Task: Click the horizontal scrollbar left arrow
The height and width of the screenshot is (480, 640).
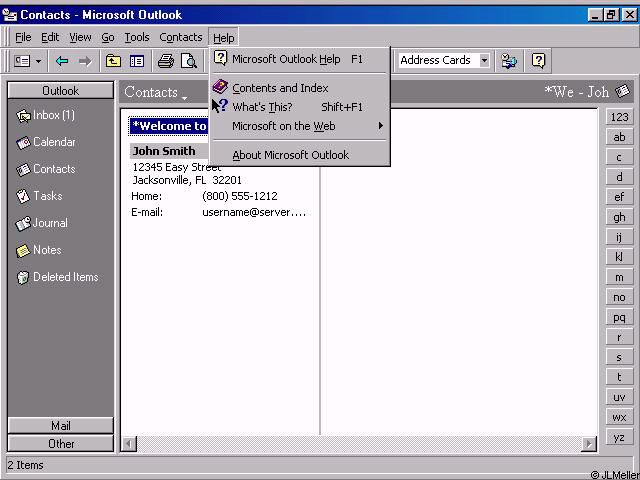Action: point(129,444)
